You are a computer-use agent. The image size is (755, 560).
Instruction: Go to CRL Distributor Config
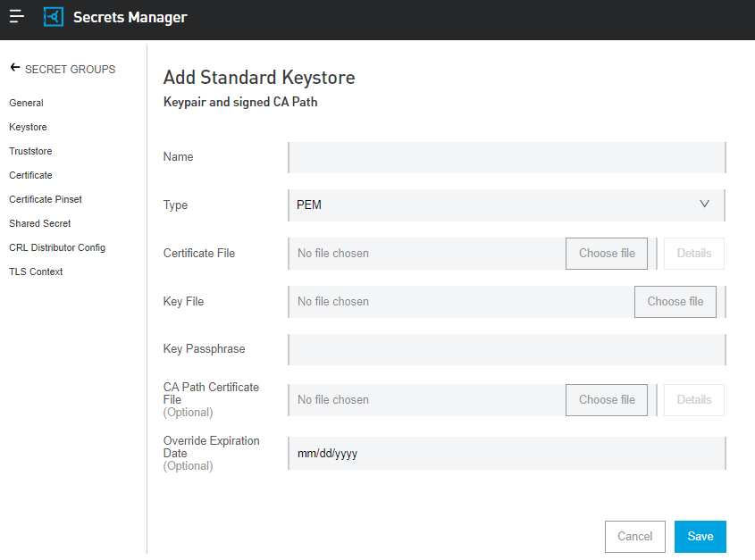click(56, 247)
